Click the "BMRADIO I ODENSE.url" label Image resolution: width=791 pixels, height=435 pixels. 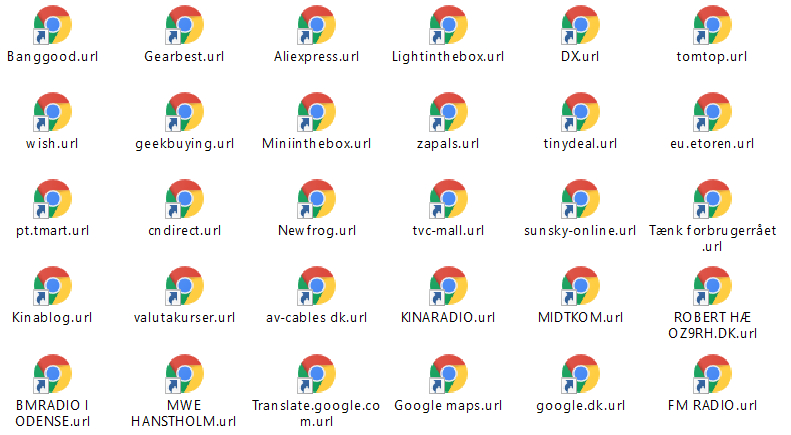(x=52, y=413)
